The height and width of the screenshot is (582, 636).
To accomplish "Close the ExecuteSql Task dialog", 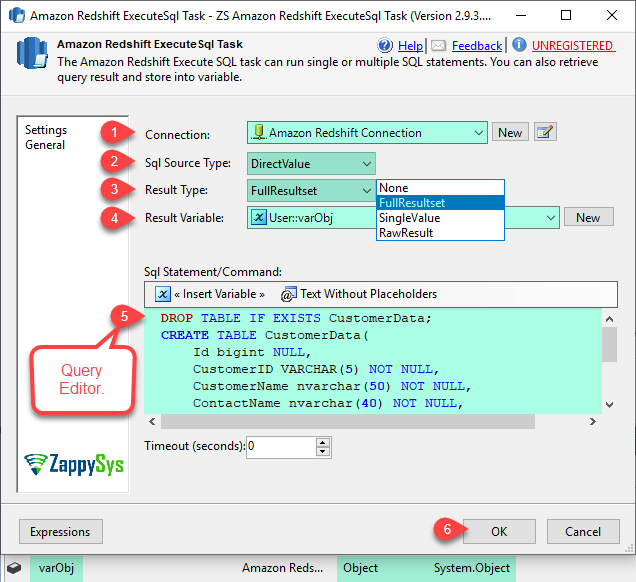I will [612, 15].
